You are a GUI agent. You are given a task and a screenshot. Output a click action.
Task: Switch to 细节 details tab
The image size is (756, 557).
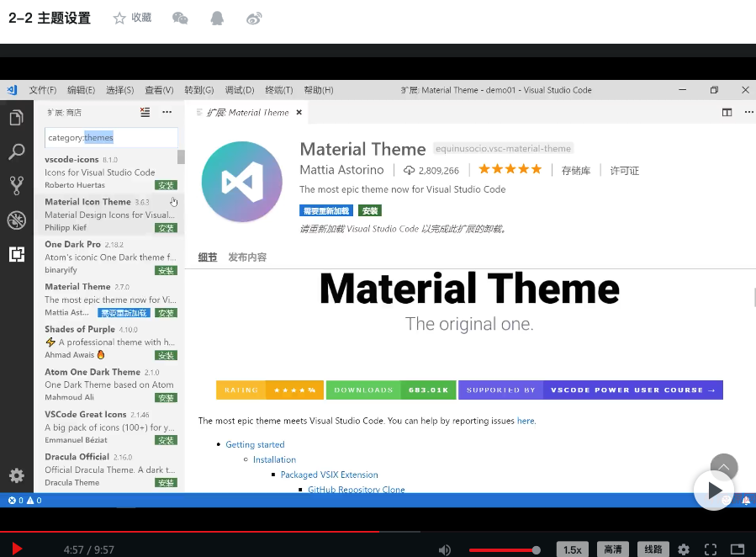pyautogui.click(x=208, y=257)
